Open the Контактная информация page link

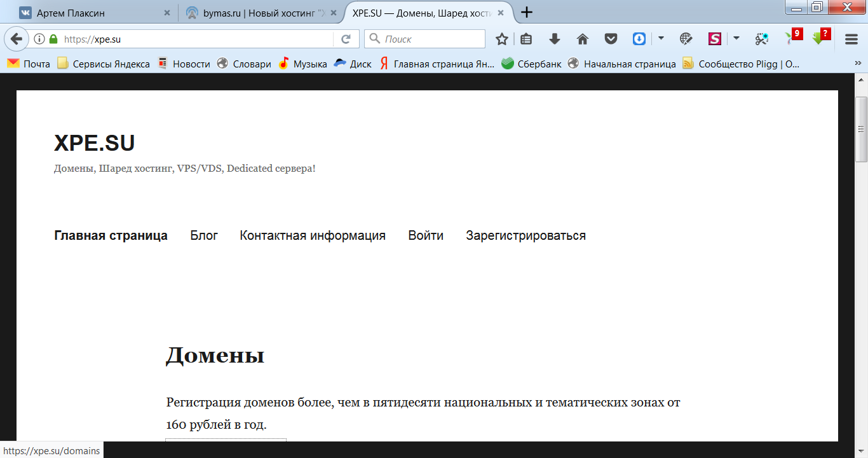tap(313, 235)
